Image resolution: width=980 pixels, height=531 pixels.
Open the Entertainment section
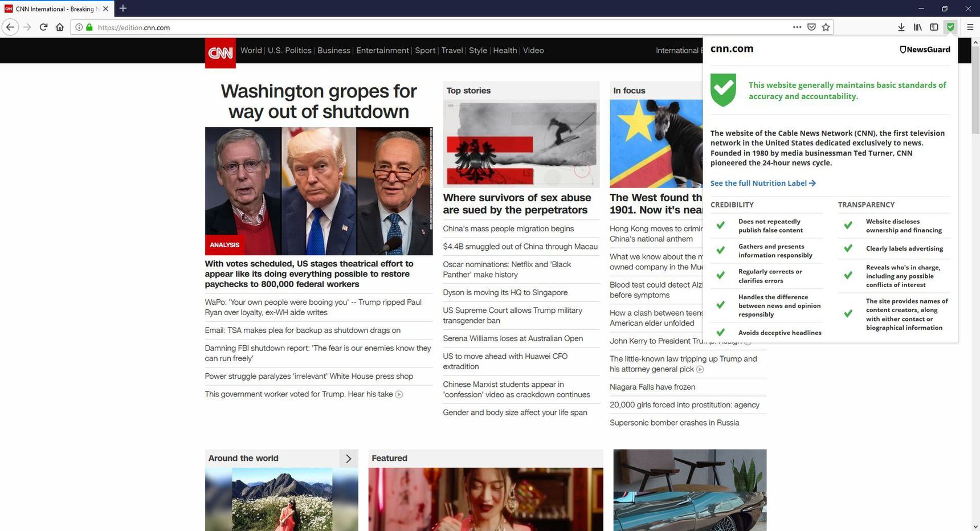(382, 50)
